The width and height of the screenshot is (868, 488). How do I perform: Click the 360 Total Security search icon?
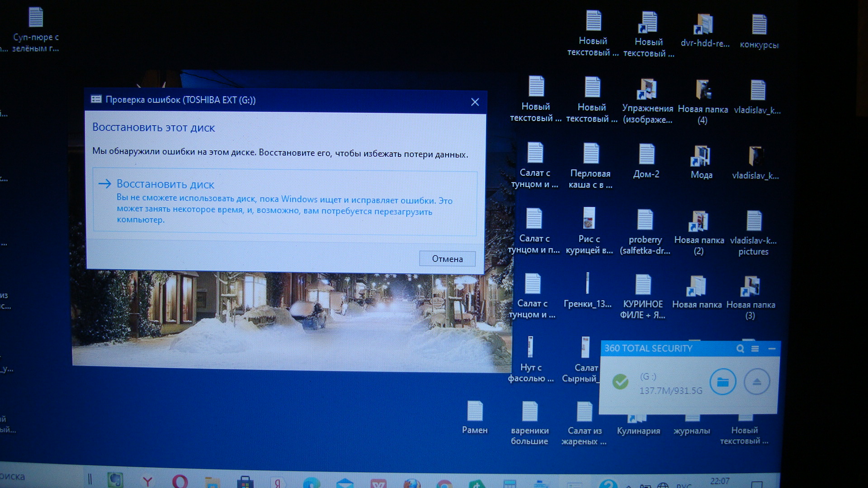point(740,348)
